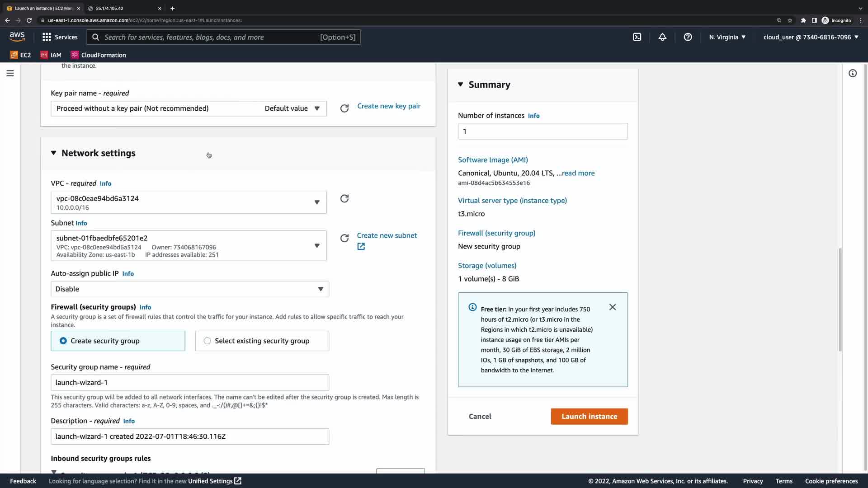Open the left hamburger navigation menu
868x488 pixels.
point(10,73)
